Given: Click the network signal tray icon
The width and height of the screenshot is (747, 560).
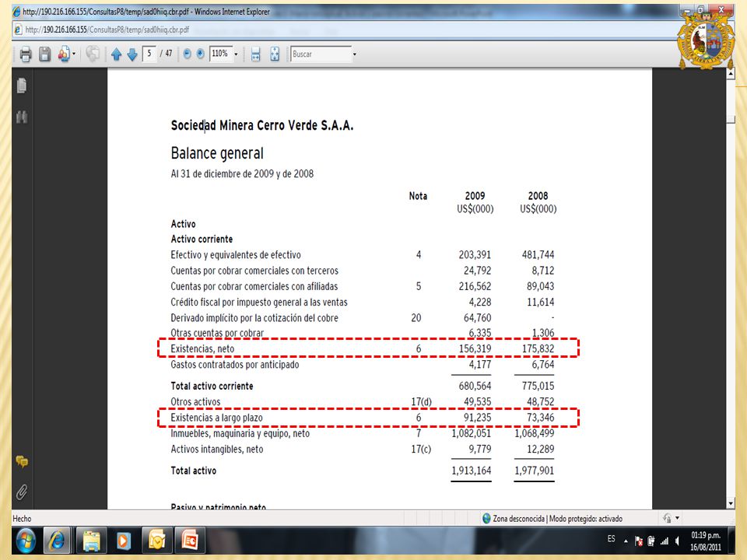Looking at the screenshot, I should tap(665, 541).
